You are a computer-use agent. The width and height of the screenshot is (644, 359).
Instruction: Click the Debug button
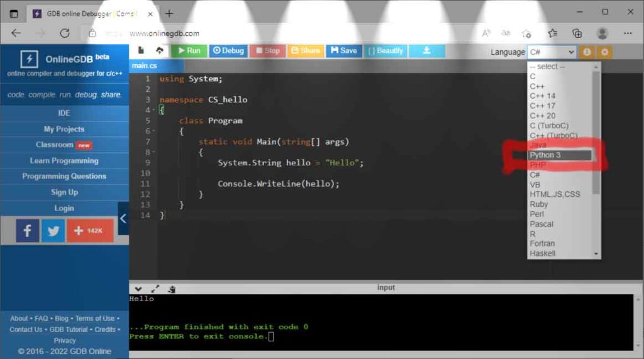click(x=227, y=50)
